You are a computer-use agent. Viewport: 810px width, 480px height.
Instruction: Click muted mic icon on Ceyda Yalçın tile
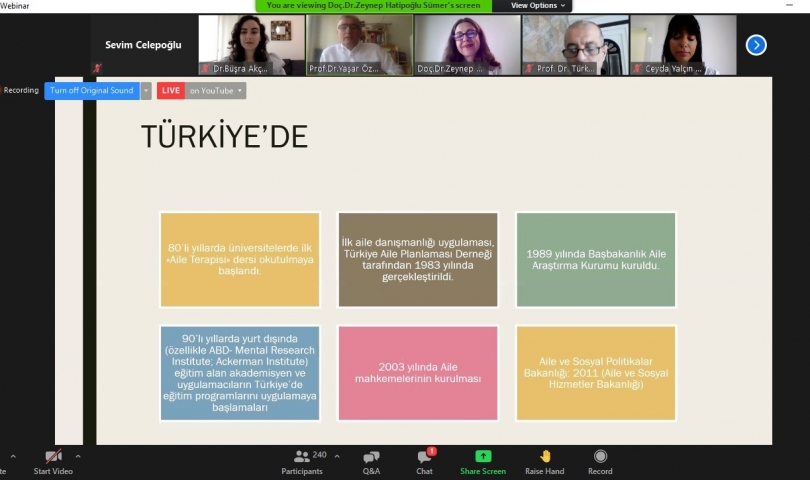click(637, 68)
